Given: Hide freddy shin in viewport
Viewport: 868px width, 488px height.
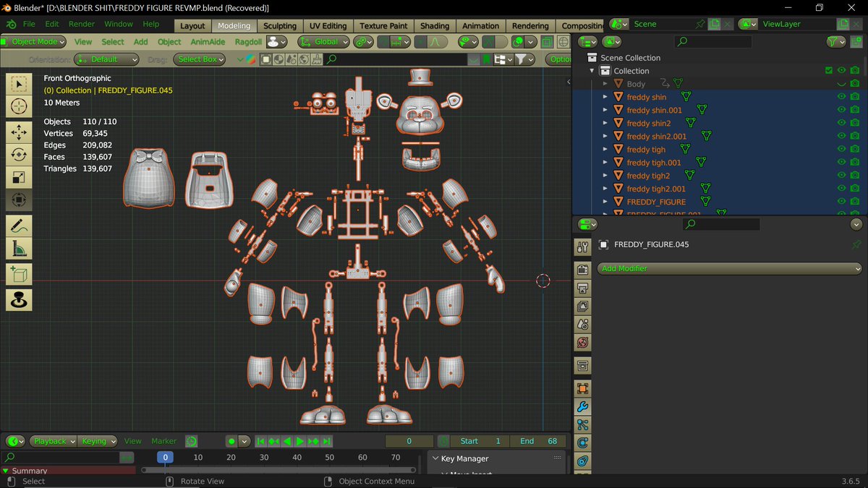Looking at the screenshot, I should point(841,97).
